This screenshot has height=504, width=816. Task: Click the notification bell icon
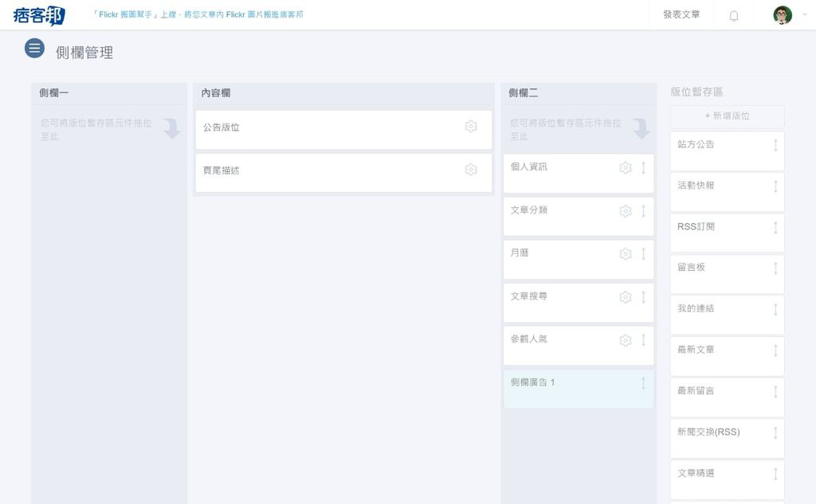[734, 16]
